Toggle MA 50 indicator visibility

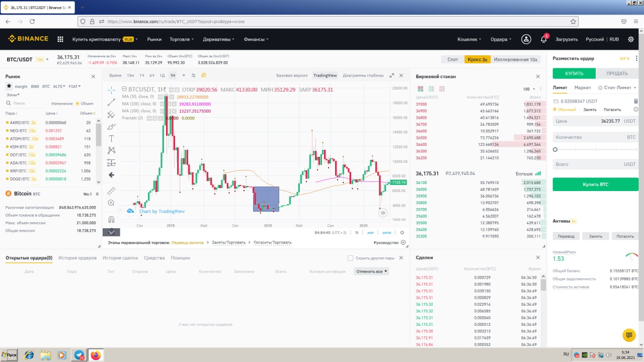[160, 97]
